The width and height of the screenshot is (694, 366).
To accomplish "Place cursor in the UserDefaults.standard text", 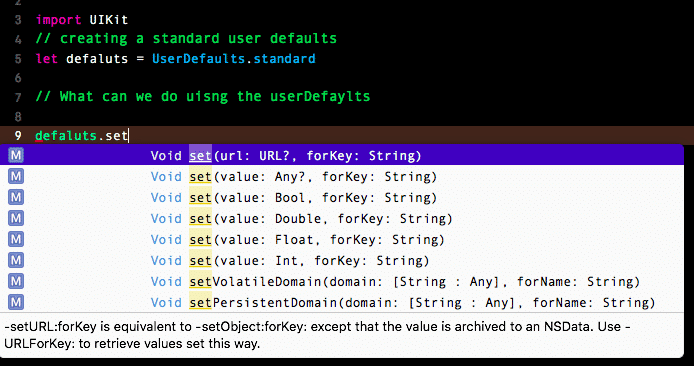I will (x=234, y=58).
